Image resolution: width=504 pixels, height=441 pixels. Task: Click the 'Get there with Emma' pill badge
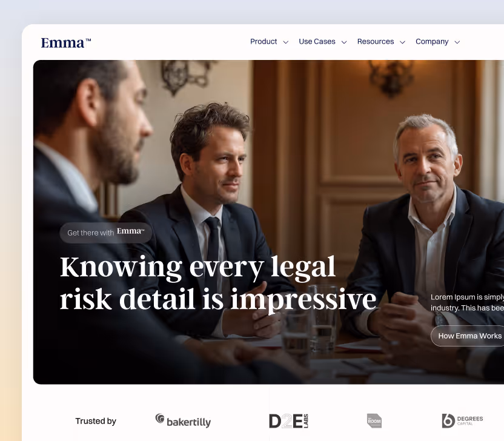(x=106, y=233)
